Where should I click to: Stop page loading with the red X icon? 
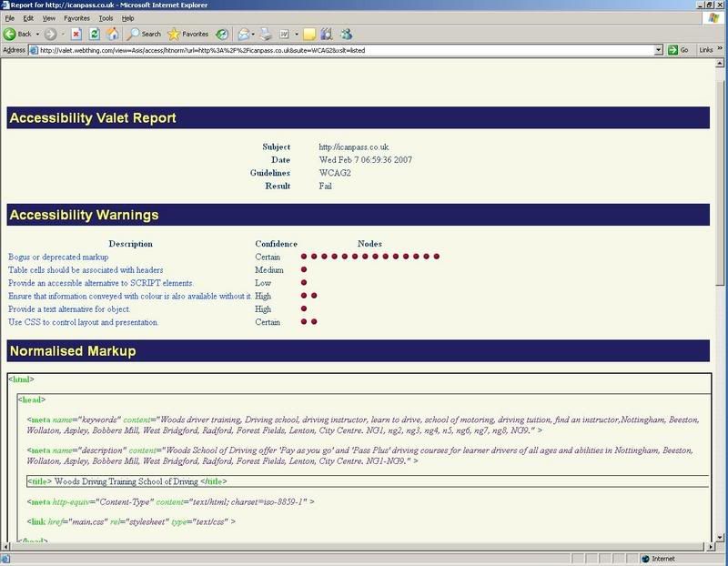76,34
